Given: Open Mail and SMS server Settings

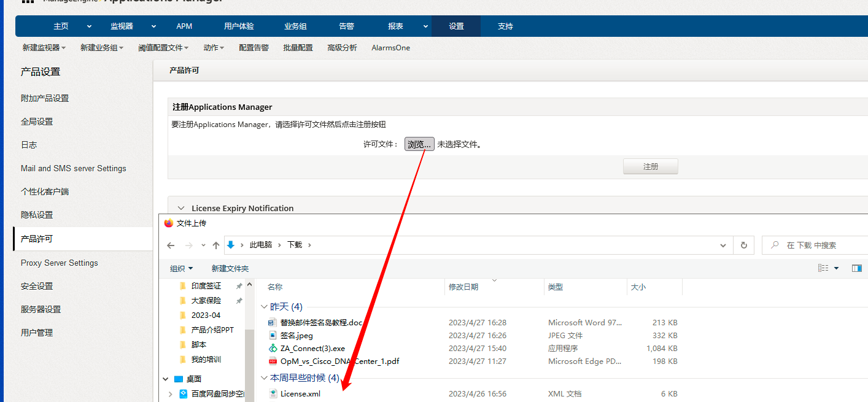Looking at the screenshot, I should 74,168.
